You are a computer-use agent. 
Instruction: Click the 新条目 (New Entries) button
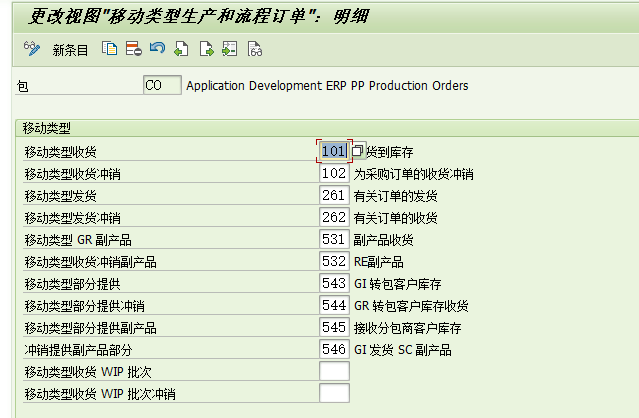coord(70,49)
